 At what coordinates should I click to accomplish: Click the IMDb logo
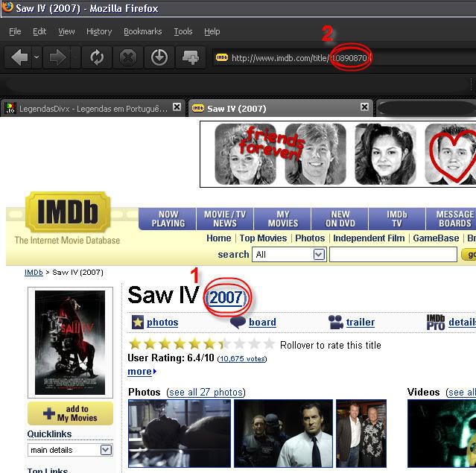pos(68,212)
